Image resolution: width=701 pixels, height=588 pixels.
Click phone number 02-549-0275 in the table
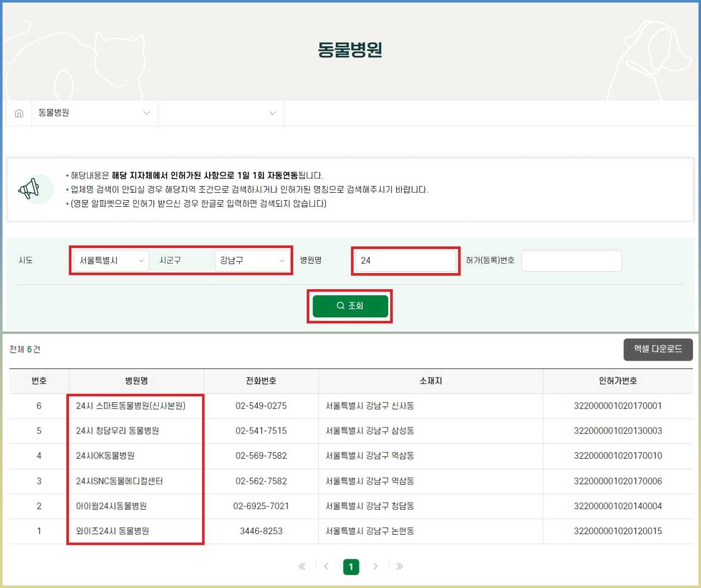tap(261, 406)
